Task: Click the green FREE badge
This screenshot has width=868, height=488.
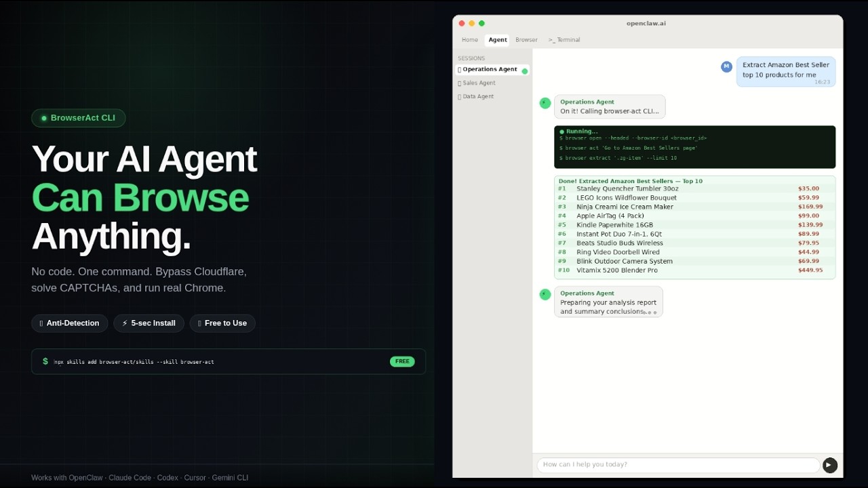Action: click(x=402, y=361)
